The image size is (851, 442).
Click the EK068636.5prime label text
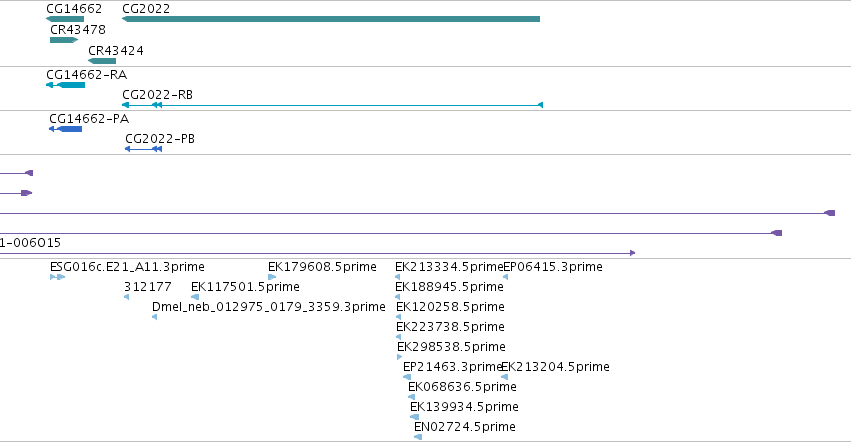pos(462,387)
